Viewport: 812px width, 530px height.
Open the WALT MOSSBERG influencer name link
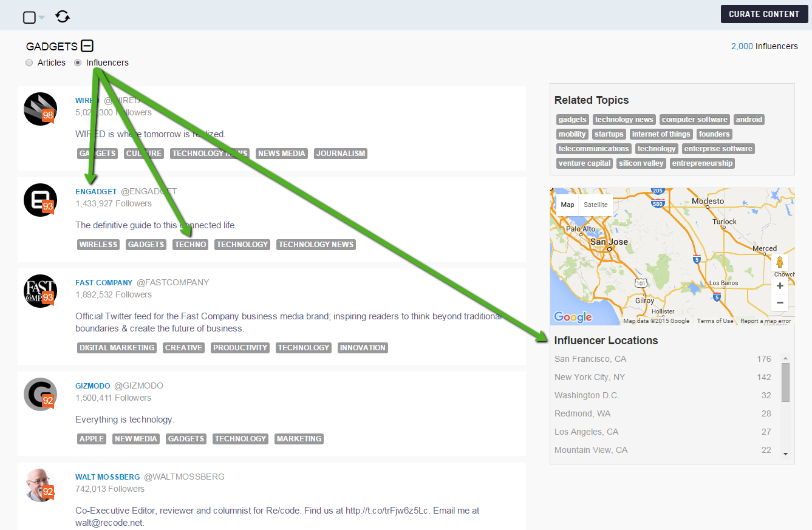click(x=107, y=477)
